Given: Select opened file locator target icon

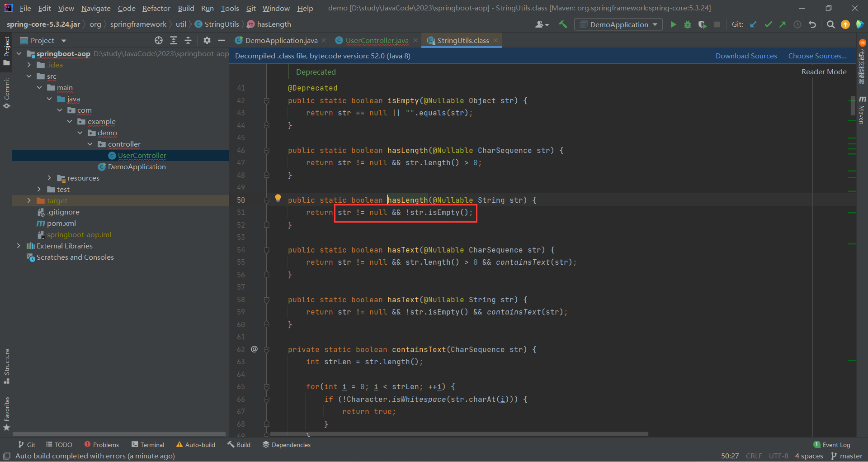Looking at the screenshot, I should [159, 40].
